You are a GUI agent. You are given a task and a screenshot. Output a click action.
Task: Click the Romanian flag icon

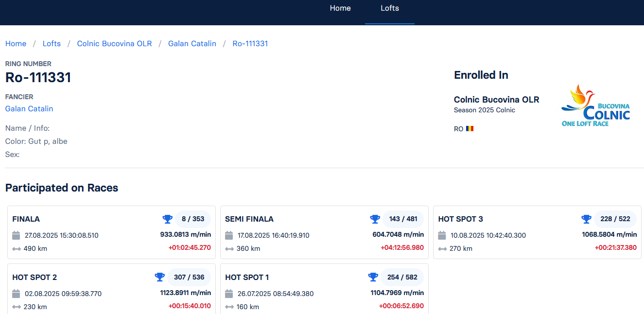[470, 129]
